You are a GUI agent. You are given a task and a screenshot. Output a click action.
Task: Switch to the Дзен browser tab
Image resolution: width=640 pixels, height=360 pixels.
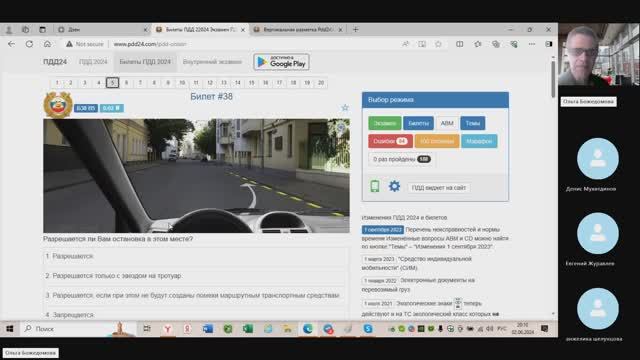click(102, 29)
